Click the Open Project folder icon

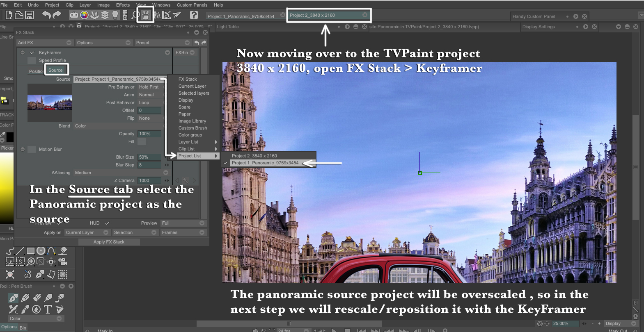coord(19,15)
